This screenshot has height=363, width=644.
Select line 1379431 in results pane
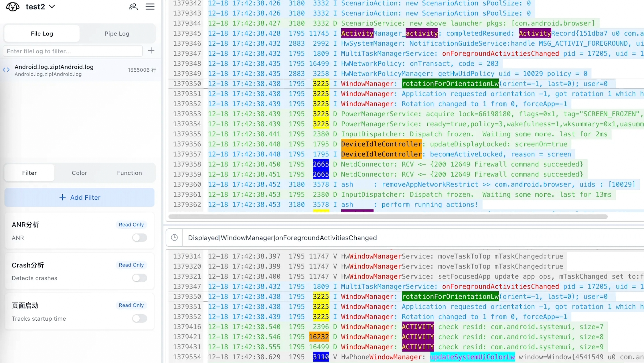[406, 347]
